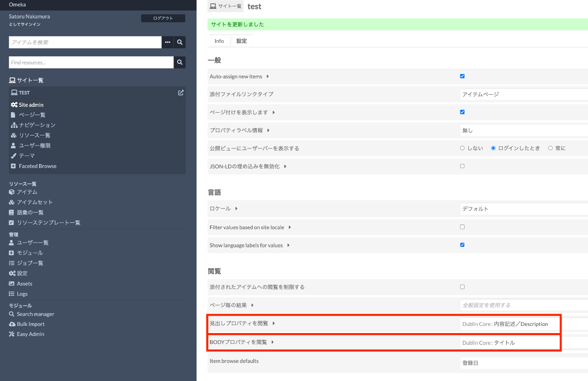588x381 pixels.
Task: Click the Search manager magnifier icon
Action: (12, 314)
